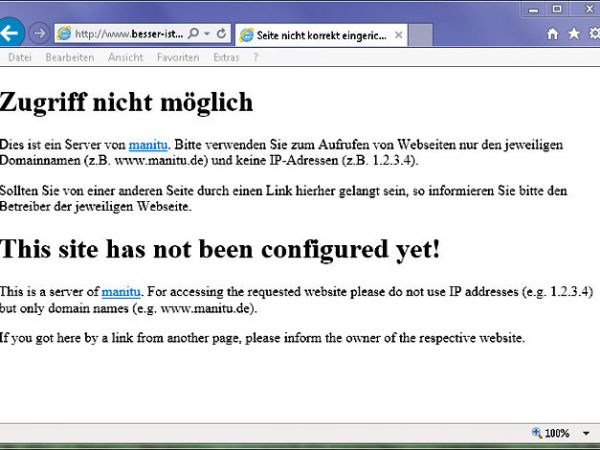Open the Favoriten menu
The height and width of the screenshot is (450, 600).
tap(178, 57)
